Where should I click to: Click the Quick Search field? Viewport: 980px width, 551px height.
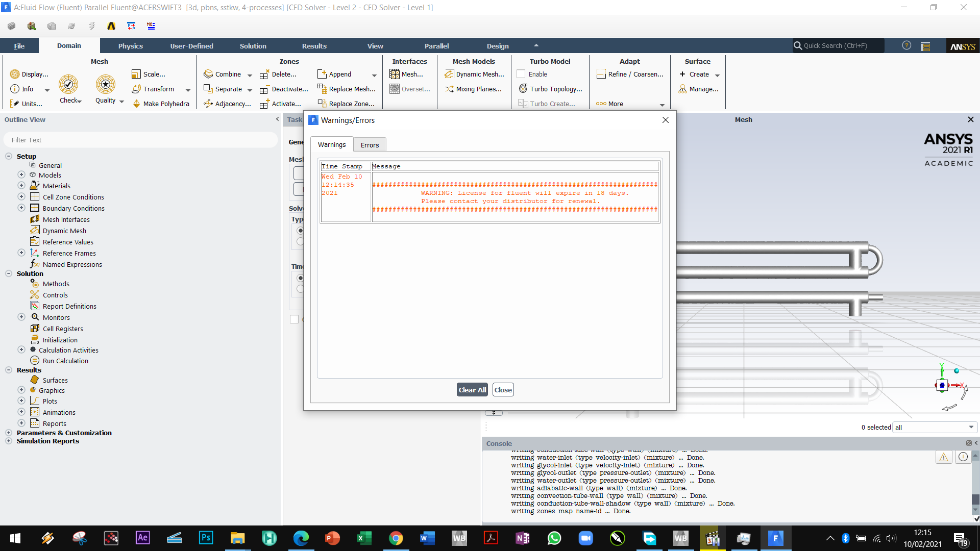pyautogui.click(x=838, y=45)
